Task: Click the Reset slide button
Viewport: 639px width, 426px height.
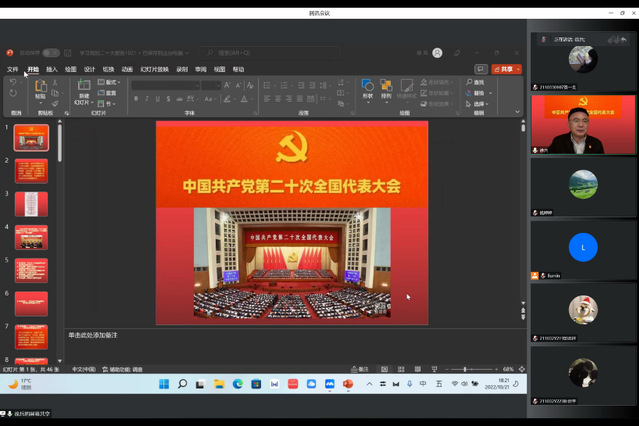Action: (107, 93)
